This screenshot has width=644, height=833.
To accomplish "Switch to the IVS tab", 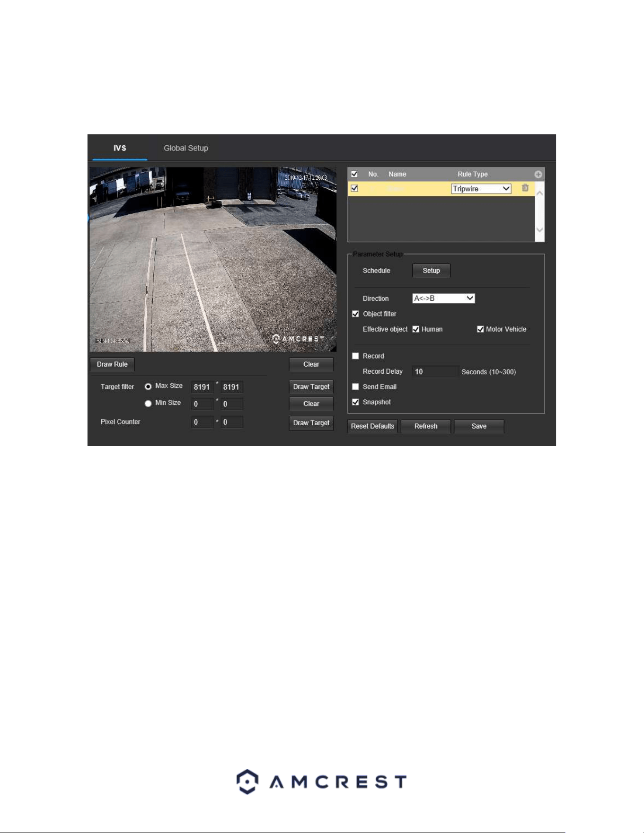I will (120, 148).
